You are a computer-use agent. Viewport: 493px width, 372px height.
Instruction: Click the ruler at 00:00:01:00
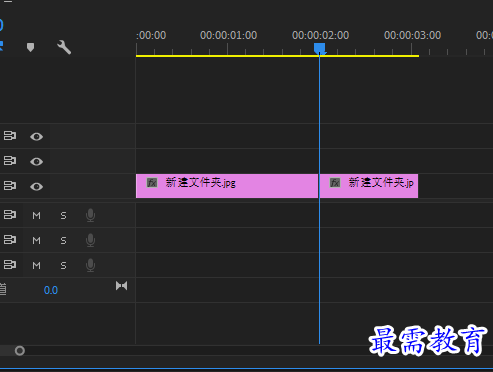(x=228, y=35)
